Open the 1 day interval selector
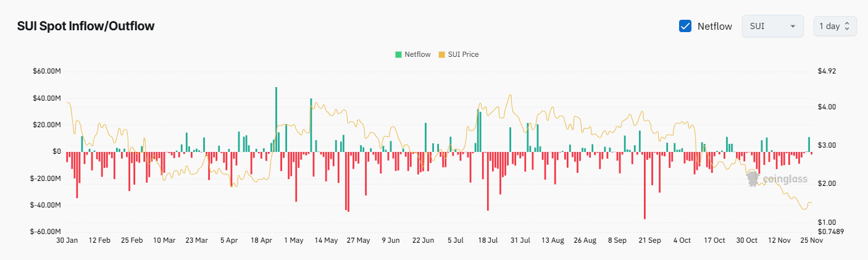 835,26
